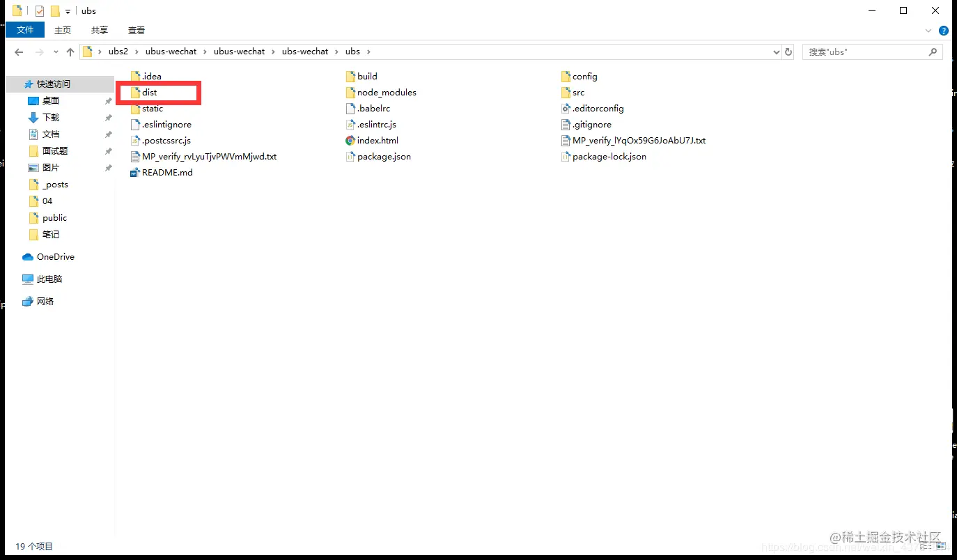This screenshot has width=957, height=560.
Task: Click the final ubs breadcrumb segment
Action: (353, 52)
